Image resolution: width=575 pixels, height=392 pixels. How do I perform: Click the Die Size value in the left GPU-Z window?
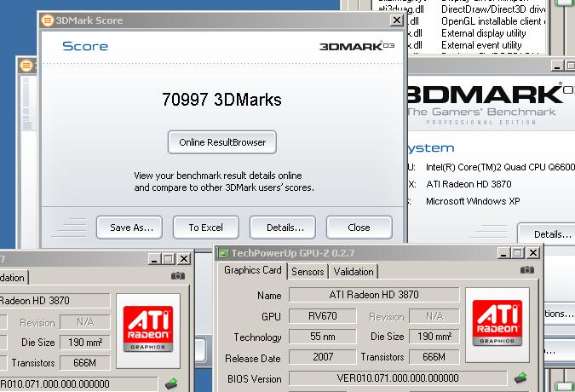85,343
